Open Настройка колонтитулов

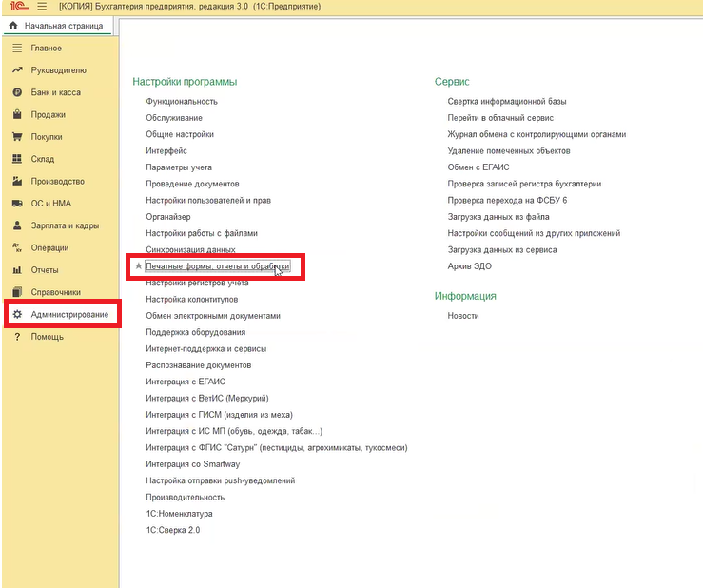(192, 299)
